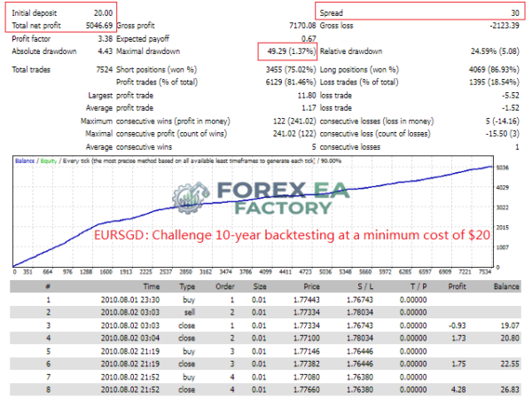The height and width of the screenshot is (399, 532).
Task: Click the 2015 value on the chart's vertical axis
Action: click(x=502, y=227)
